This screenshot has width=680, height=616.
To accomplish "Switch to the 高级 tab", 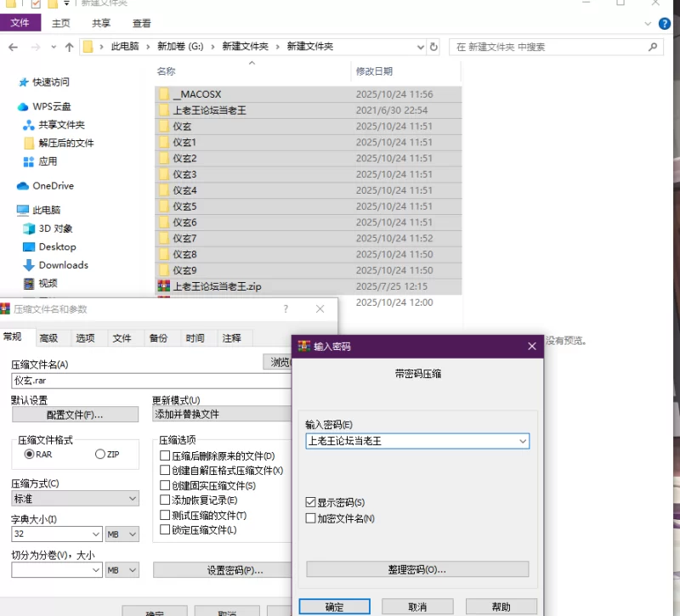I will click(x=48, y=338).
